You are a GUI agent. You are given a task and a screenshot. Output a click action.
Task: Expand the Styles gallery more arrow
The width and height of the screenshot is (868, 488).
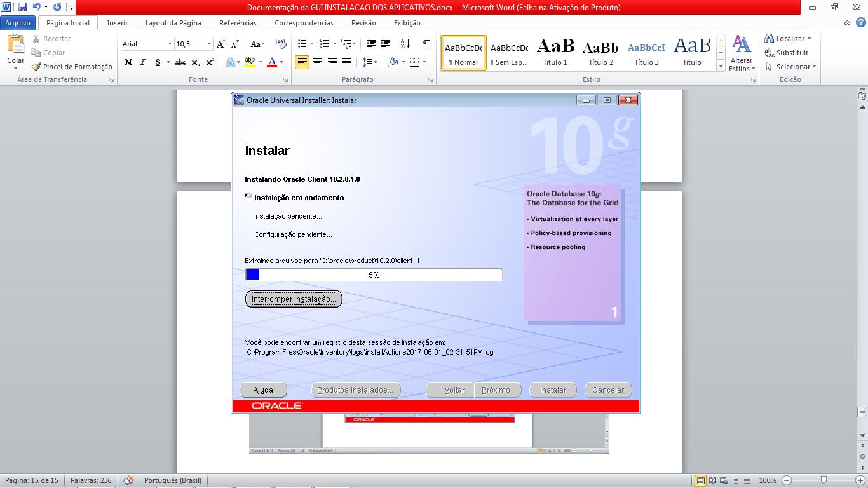click(721, 66)
